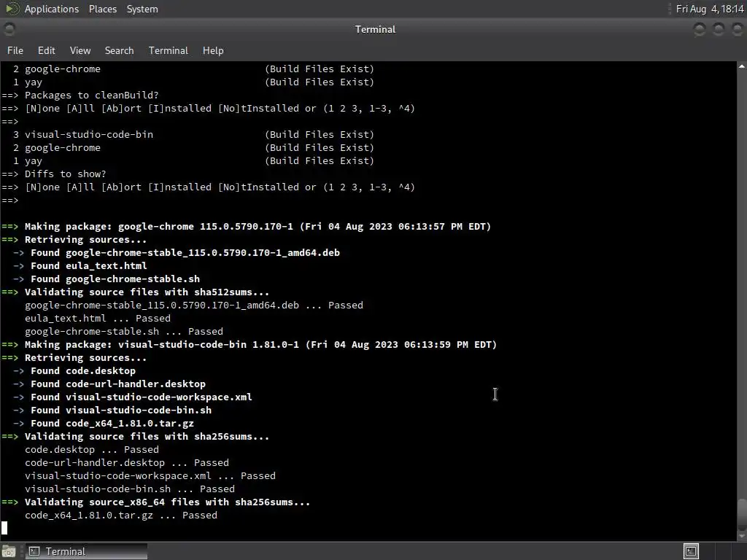This screenshot has width=747, height=560.
Task: Click 'code-url-handler.desktop ... Passed' line
Action: pyautogui.click(x=127, y=463)
